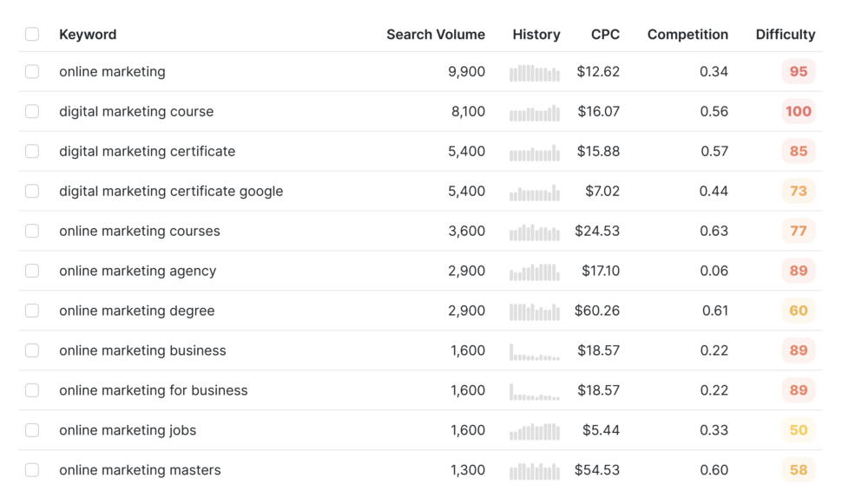View history sparkline for digital marketing course
This screenshot has width=842, height=504.
click(x=535, y=113)
